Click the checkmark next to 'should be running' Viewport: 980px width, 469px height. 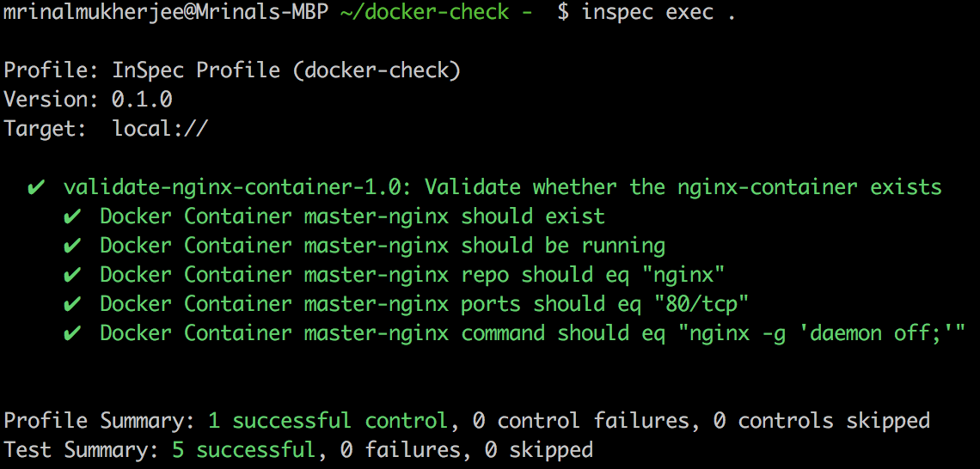(x=72, y=246)
